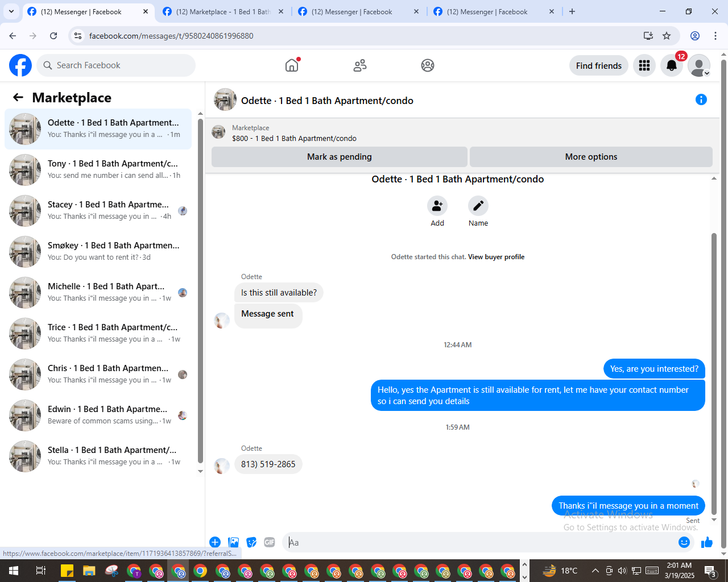Open the Trice conversation
Screen dimensions: 728x582
pos(98,334)
